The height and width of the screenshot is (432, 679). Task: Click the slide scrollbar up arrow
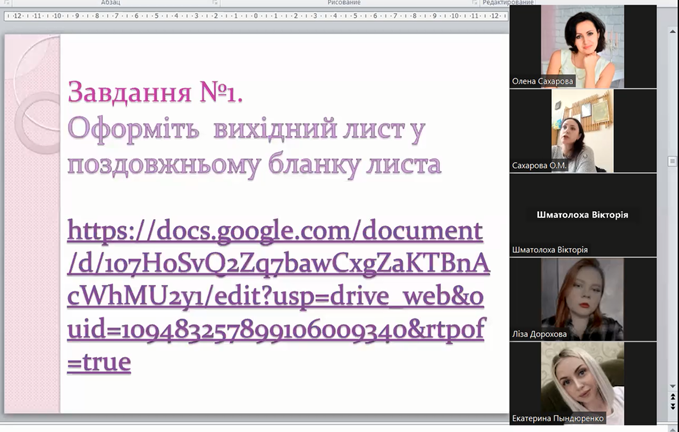pyautogui.click(x=673, y=31)
